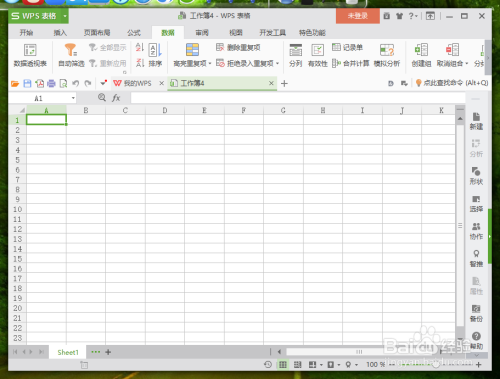This screenshot has width=500, height=379.
Task: Open 新建 in the right sidebar
Action: [476, 121]
